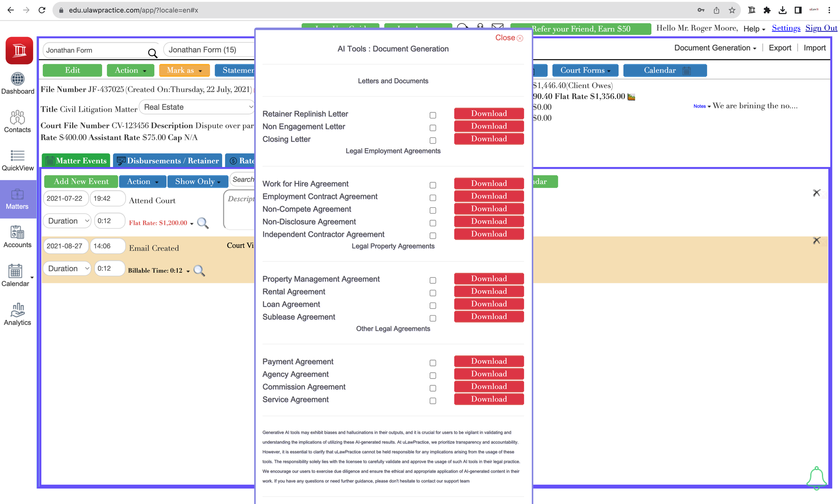Open Document Generation menu
Screen dimensions: 840x504
pos(715,48)
